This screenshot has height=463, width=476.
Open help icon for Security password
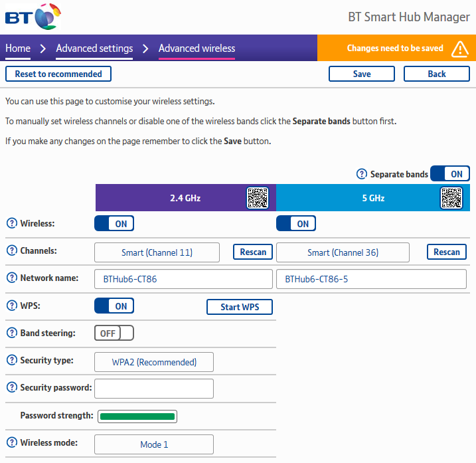(12, 387)
